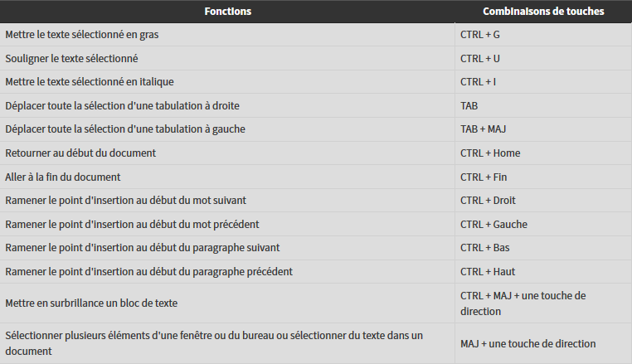
Task: Select 'Mettre en surbrillance un bloc de texte'
Action: click(x=91, y=303)
